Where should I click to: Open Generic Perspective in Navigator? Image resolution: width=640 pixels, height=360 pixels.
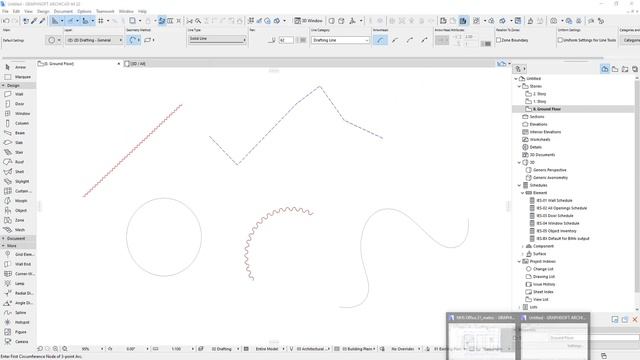point(549,170)
